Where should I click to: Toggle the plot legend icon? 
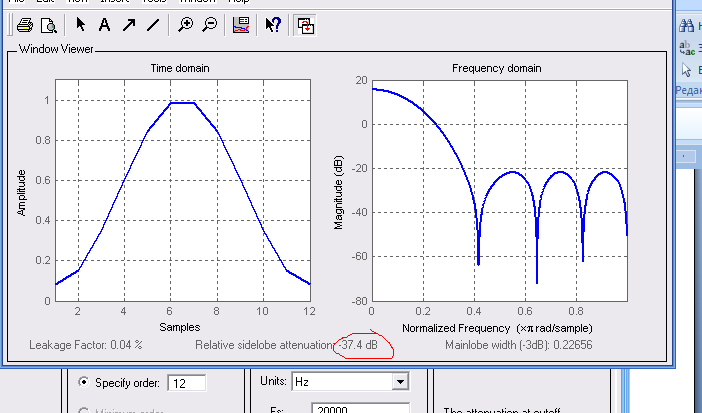241,25
